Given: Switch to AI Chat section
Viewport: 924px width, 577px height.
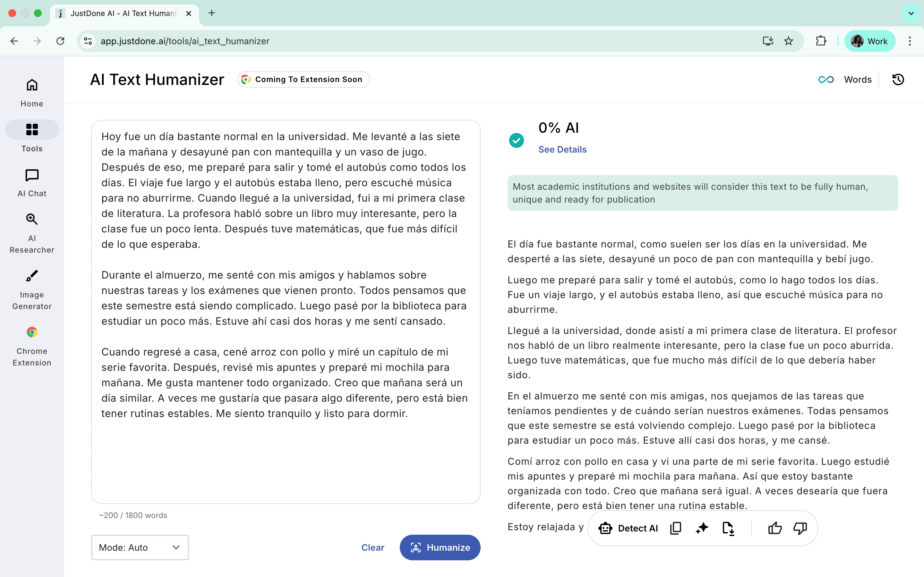Looking at the screenshot, I should click(x=32, y=183).
